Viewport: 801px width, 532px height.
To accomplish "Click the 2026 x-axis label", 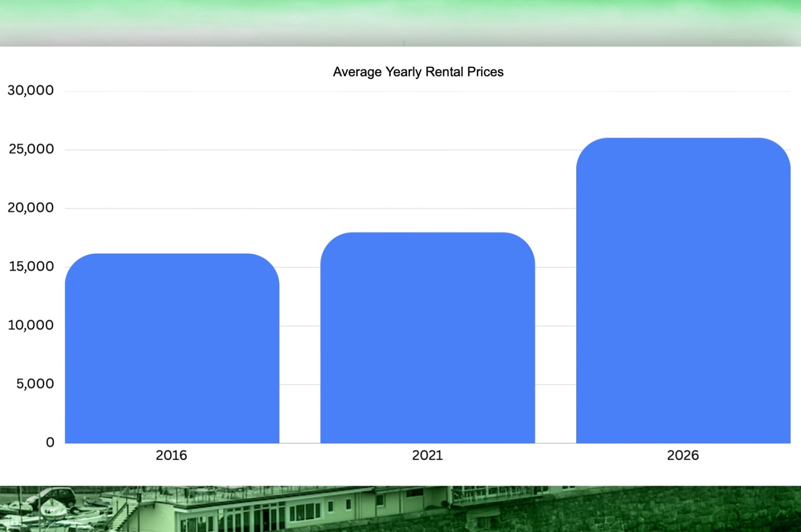I will [x=683, y=455].
